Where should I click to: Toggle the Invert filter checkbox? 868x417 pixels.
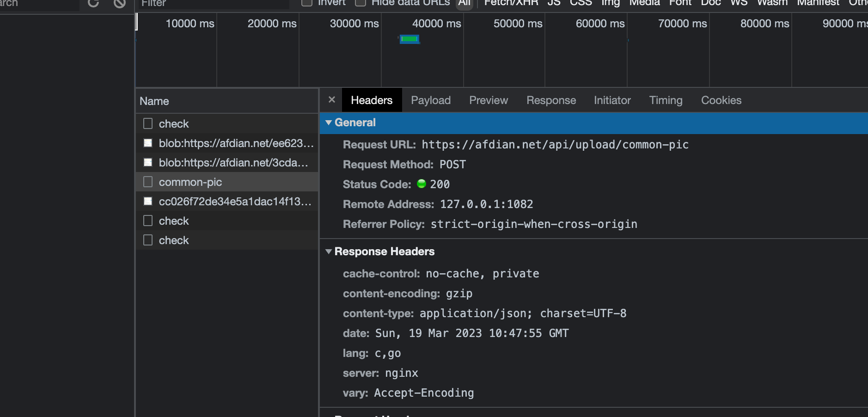click(307, 3)
